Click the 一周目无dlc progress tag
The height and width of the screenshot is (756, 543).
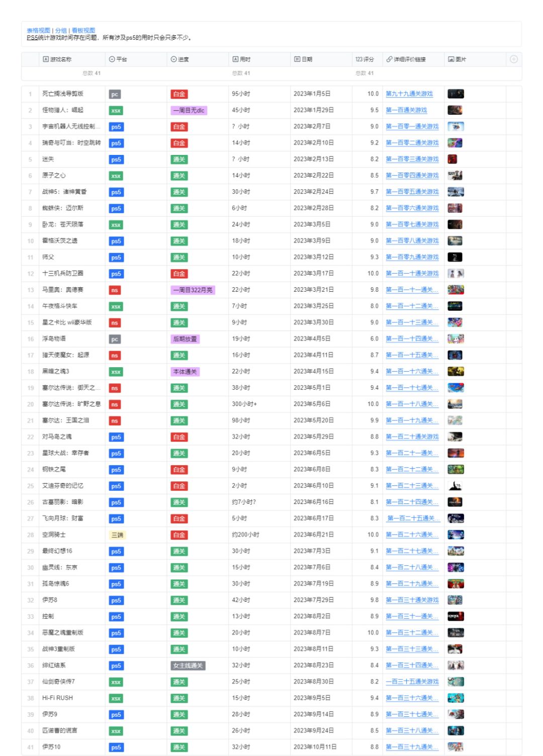coord(189,111)
